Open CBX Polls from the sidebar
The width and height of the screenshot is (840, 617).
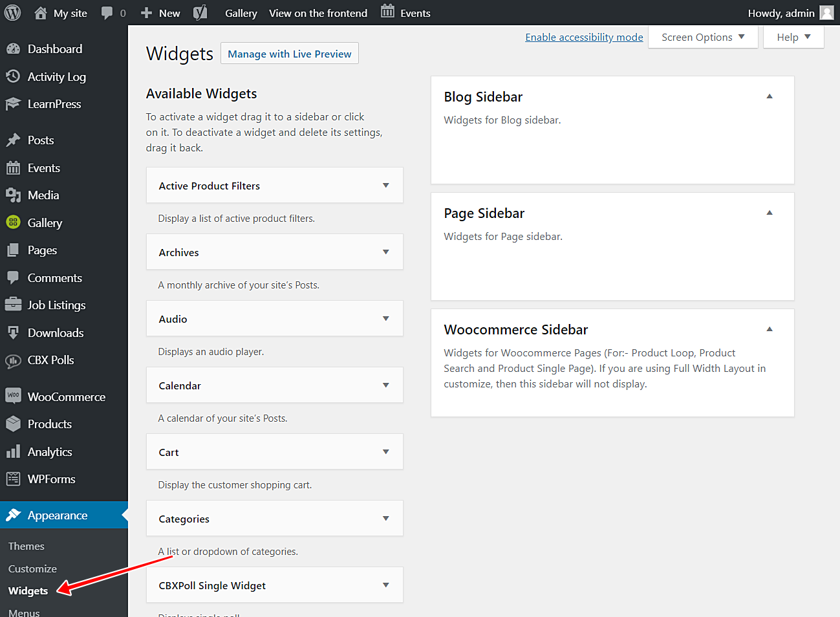49,360
